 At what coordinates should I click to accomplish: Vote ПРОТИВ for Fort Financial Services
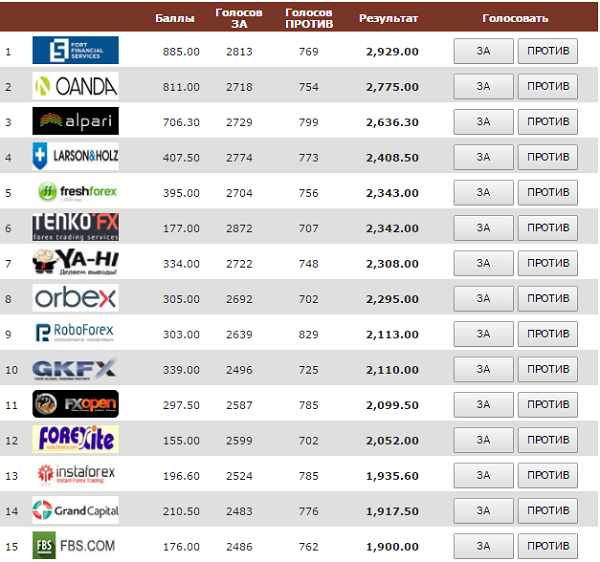coord(548,51)
